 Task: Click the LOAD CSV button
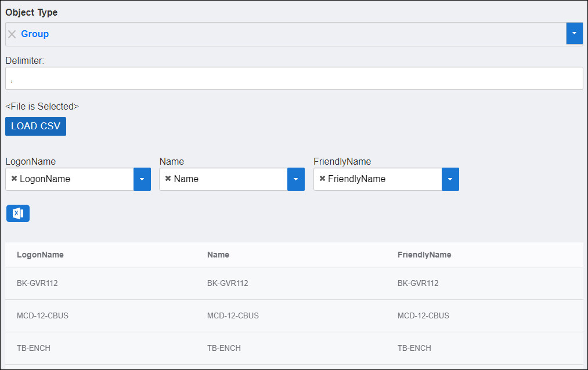coord(35,126)
